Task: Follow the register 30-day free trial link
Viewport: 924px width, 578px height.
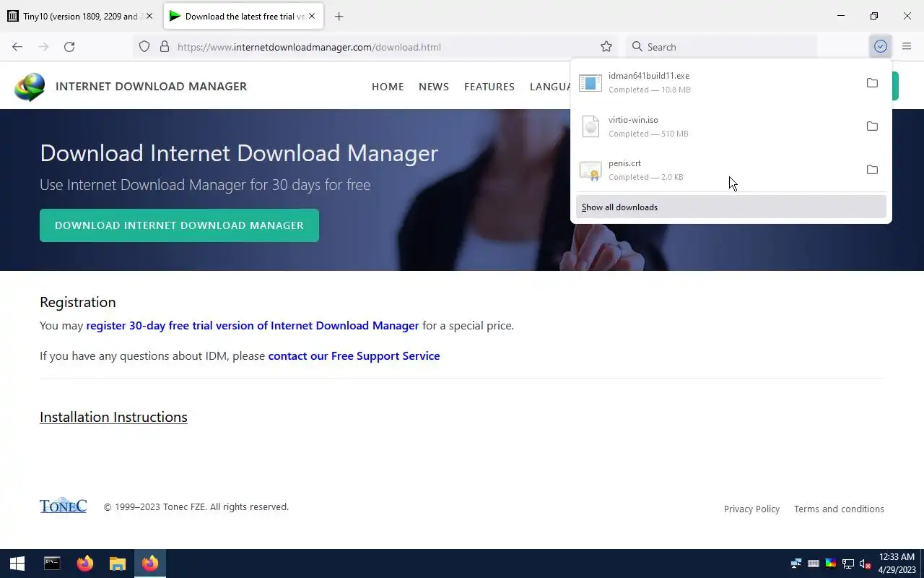Action: [253, 326]
